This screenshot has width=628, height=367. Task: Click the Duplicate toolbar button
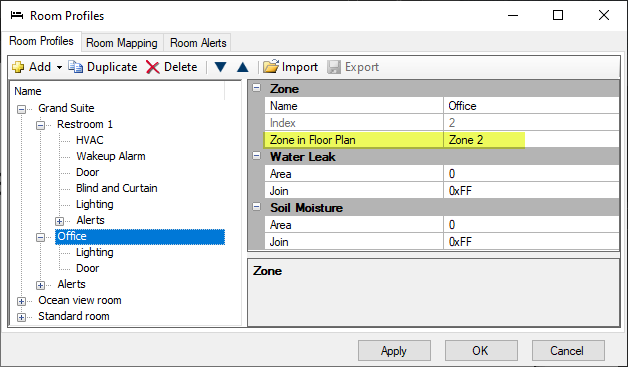[103, 67]
